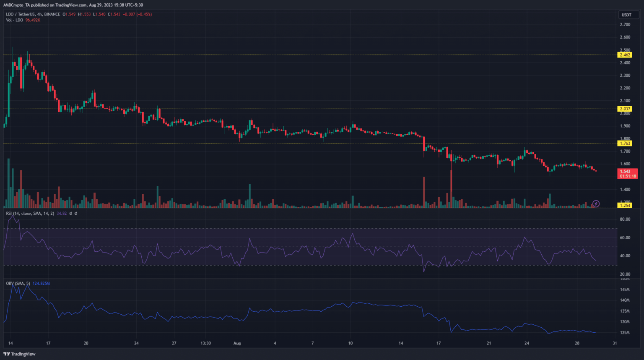
Task: Click the yellow 1.254 price label
Action: (x=625, y=205)
